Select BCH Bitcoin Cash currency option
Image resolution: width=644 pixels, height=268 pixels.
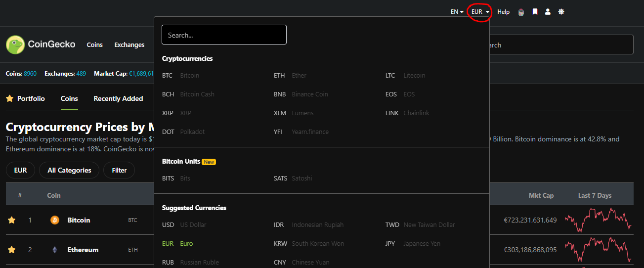coord(188,94)
